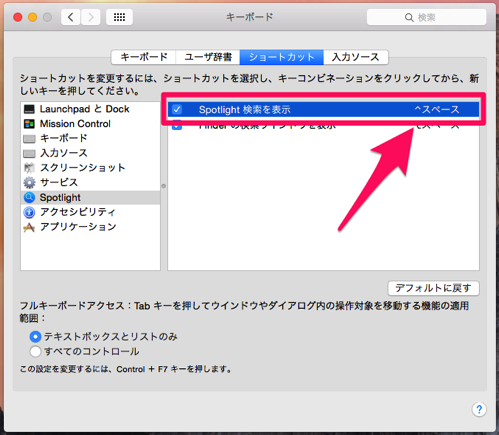
Task: Uncheck the Spotlight 検索を表示 checkbox
Action: [x=177, y=109]
